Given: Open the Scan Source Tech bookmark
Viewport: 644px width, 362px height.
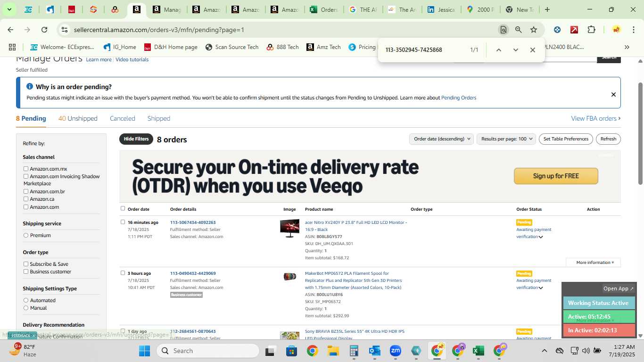Looking at the screenshot, I should (232, 47).
